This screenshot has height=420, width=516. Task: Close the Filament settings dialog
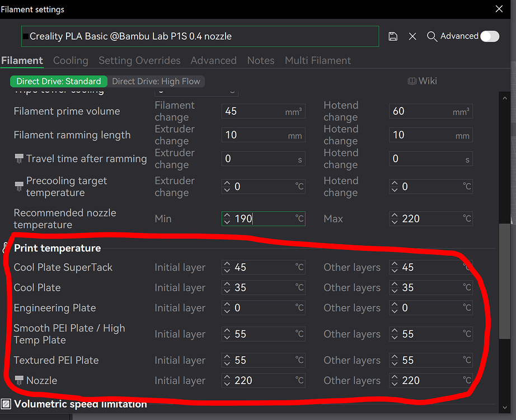tap(499, 9)
